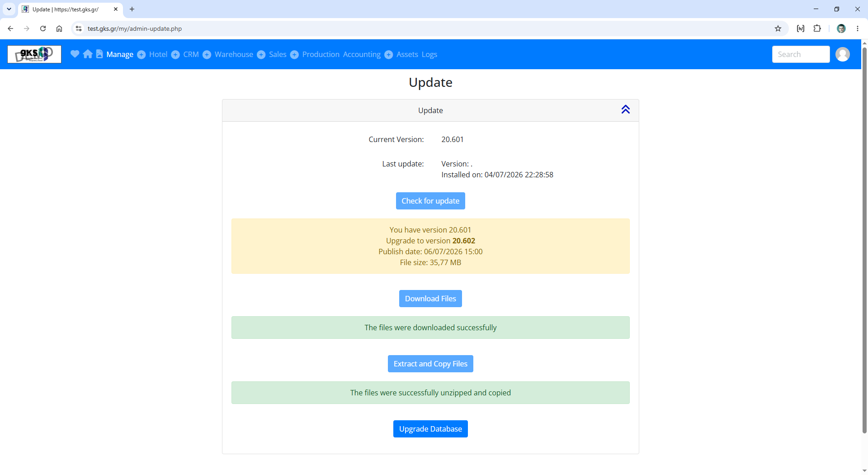Open the Sales menu
Viewport: 868px width, 475px height.
pos(278,54)
